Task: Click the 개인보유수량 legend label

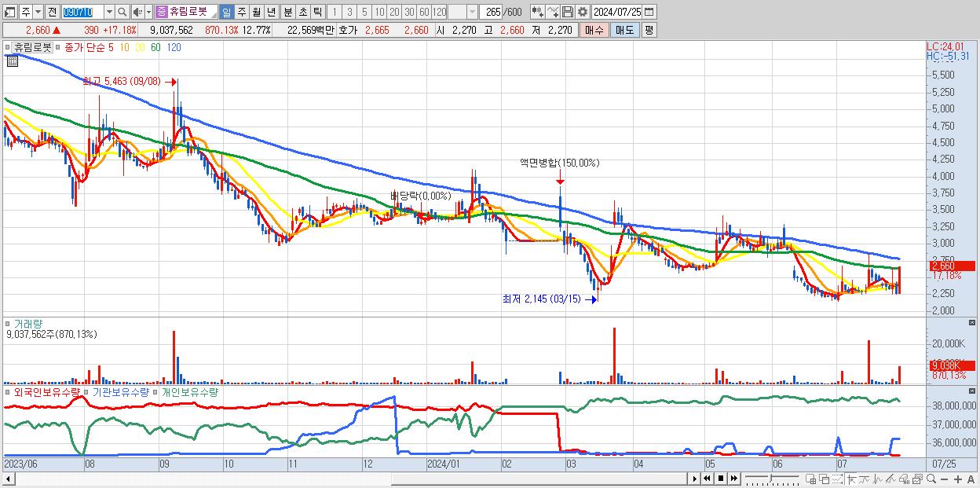Action: click(x=189, y=391)
